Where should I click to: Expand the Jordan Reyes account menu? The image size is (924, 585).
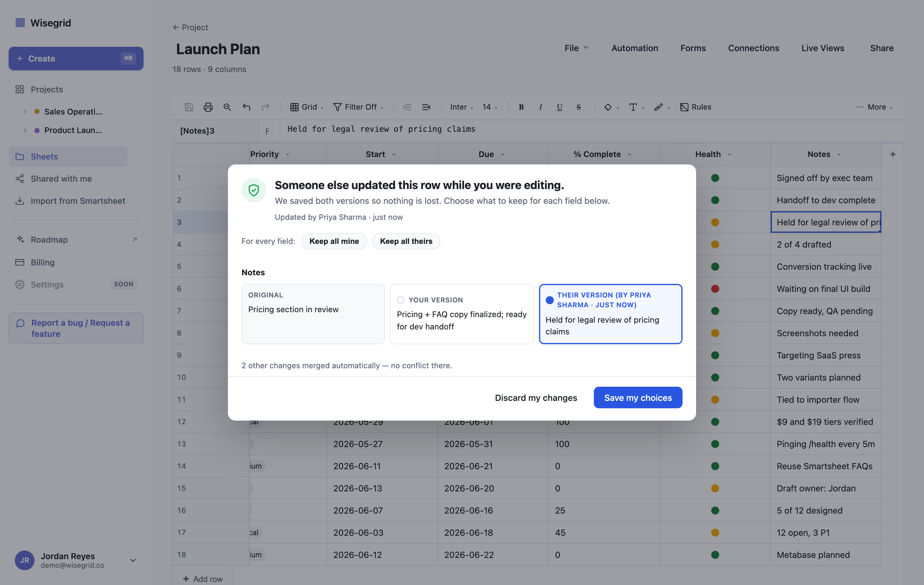click(133, 560)
